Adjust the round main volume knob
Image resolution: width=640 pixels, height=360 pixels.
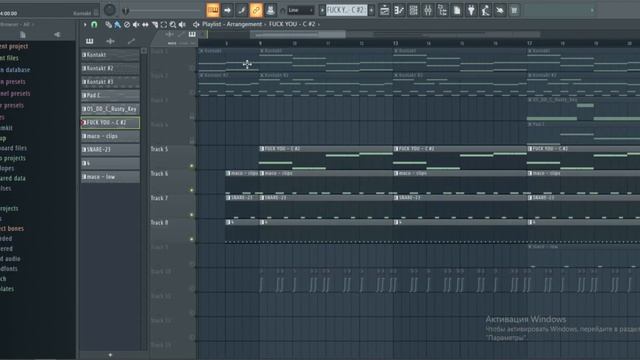click(x=109, y=10)
